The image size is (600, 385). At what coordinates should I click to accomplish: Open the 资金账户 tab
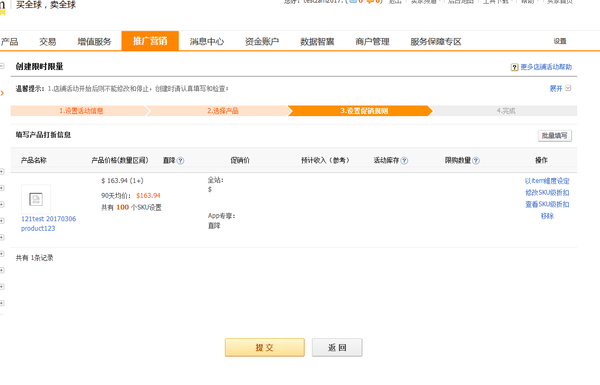point(262,41)
